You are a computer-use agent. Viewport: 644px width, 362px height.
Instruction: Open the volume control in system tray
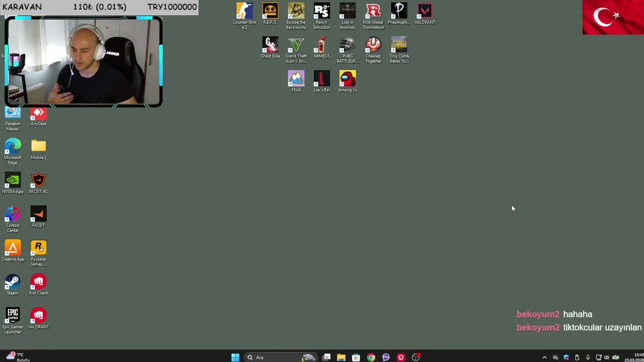[606, 357]
